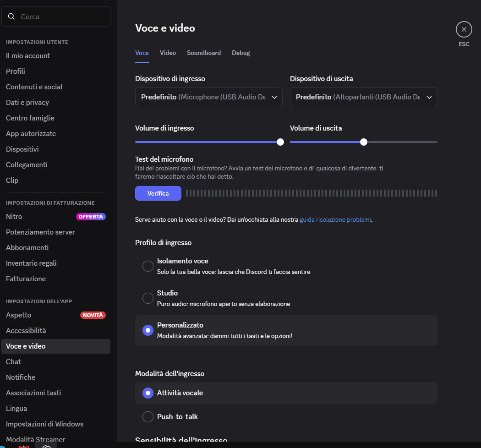Select the Isolamento voce input profile
This screenshot has height=448, width=481.
[148, 266]
